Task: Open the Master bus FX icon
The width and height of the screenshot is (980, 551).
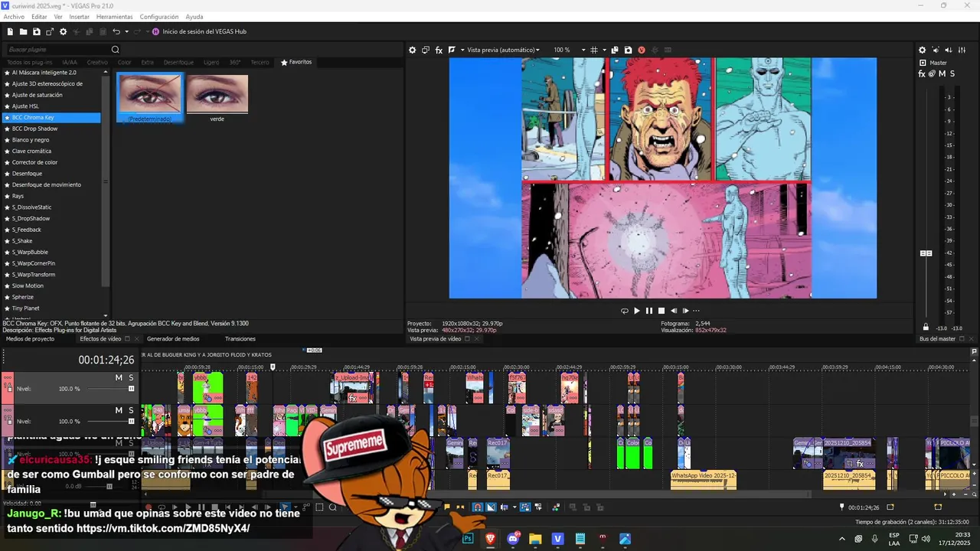Action: pyautogui.click(x=922, y=73)
